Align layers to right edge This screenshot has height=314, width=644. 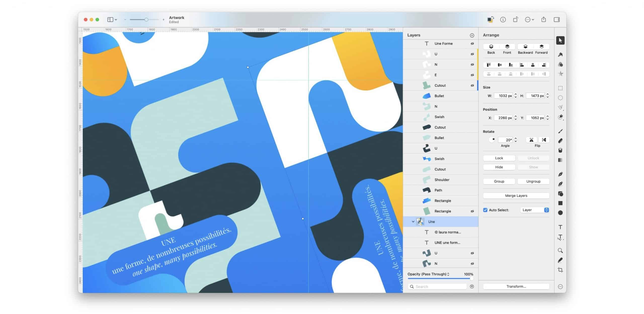tap(544, 65)
